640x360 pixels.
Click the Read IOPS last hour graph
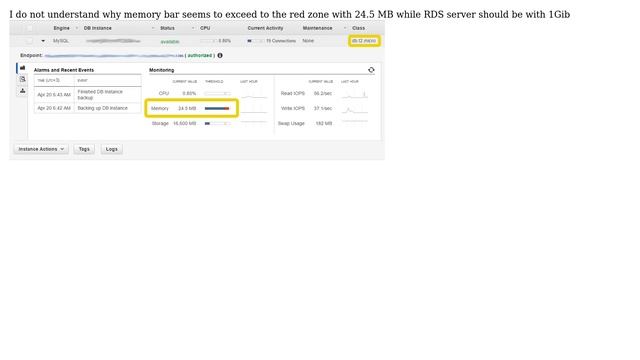[x=354, y=94]
